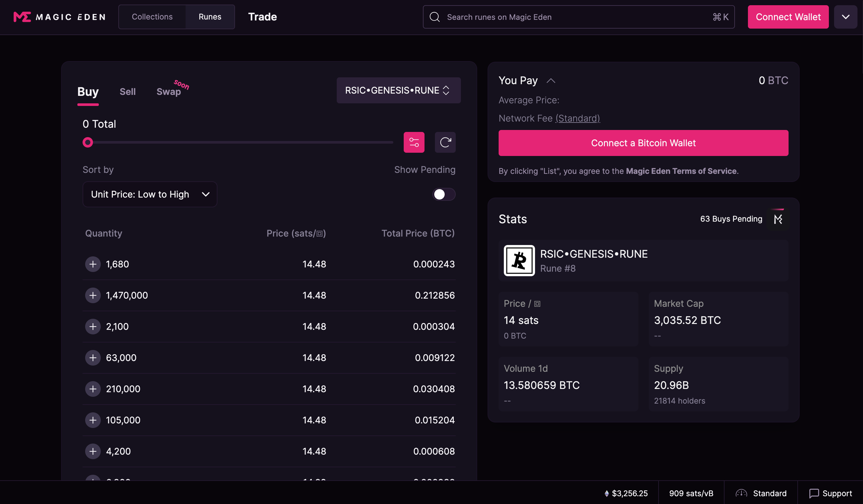Image resolution: width=863 pixels, height=504 pixels.
Task: Expand the dropdown next to Connect Wallet
Action: tap(845, 17)
